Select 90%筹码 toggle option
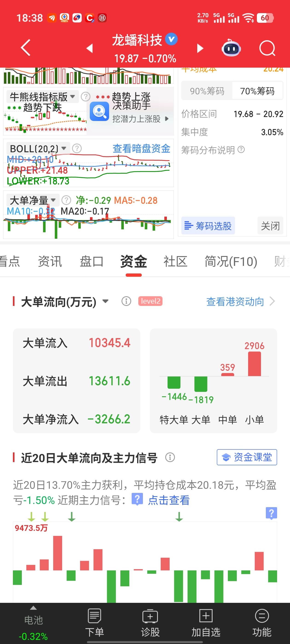 pos(207,91)
